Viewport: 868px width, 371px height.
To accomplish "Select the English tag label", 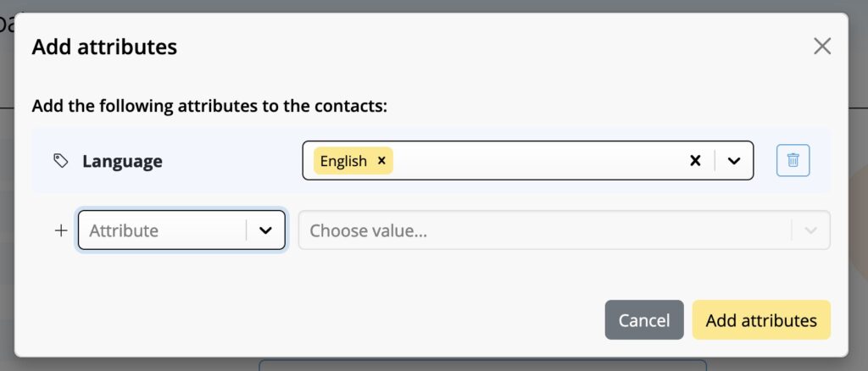I will coord(343,161).
